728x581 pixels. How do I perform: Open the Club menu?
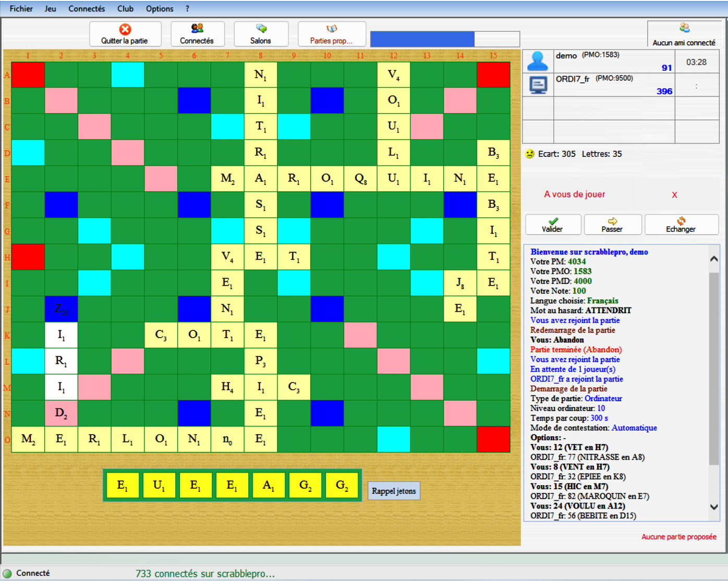click(125, 8)
